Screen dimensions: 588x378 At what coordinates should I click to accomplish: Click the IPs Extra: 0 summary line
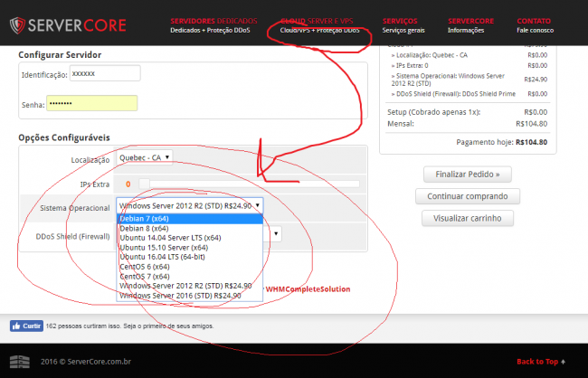(x=469, y=66)
